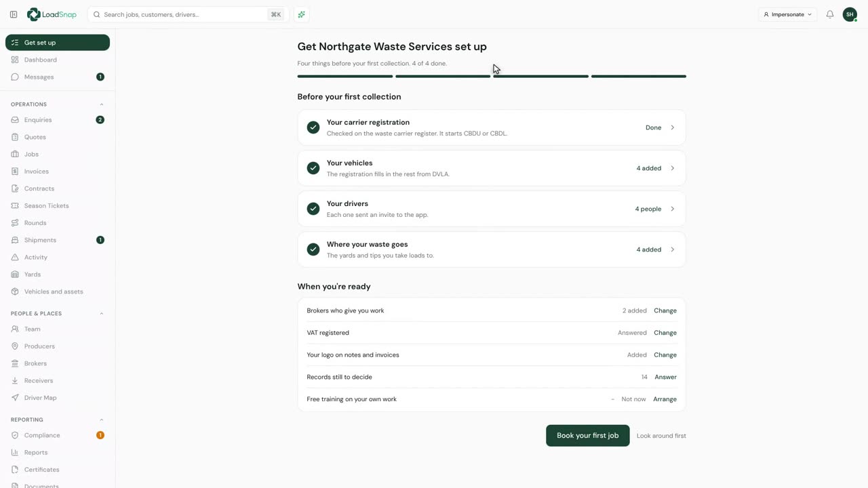Collapse the Operations section

pos(102,104)
